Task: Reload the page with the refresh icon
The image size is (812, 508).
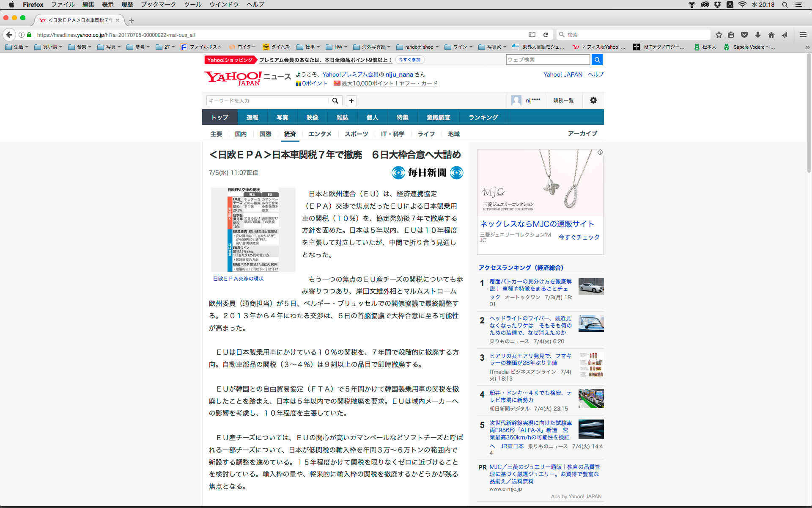Action: pyautogui.click(x=546, y=35)
